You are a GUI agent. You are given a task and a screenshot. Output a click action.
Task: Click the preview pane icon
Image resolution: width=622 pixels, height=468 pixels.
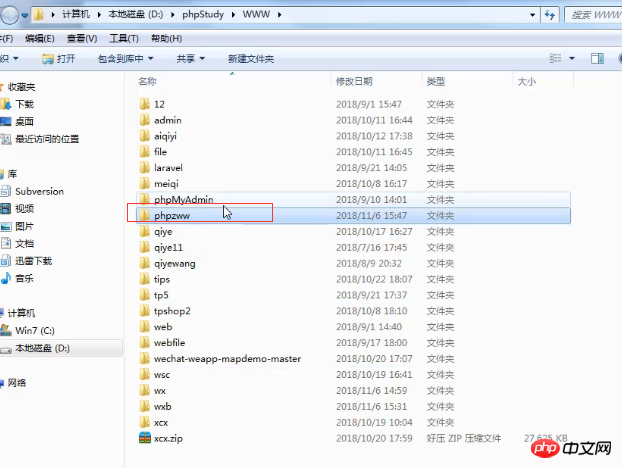597,58
